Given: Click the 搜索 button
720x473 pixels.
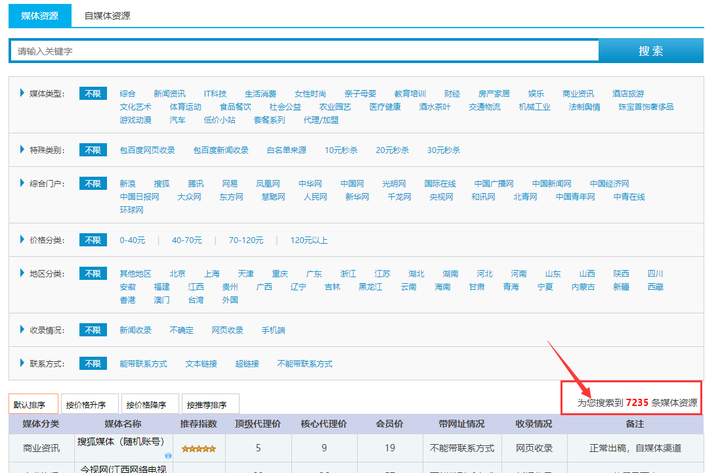Looking at the screenshot, I should pyautogui.click(x=651, y=51).
